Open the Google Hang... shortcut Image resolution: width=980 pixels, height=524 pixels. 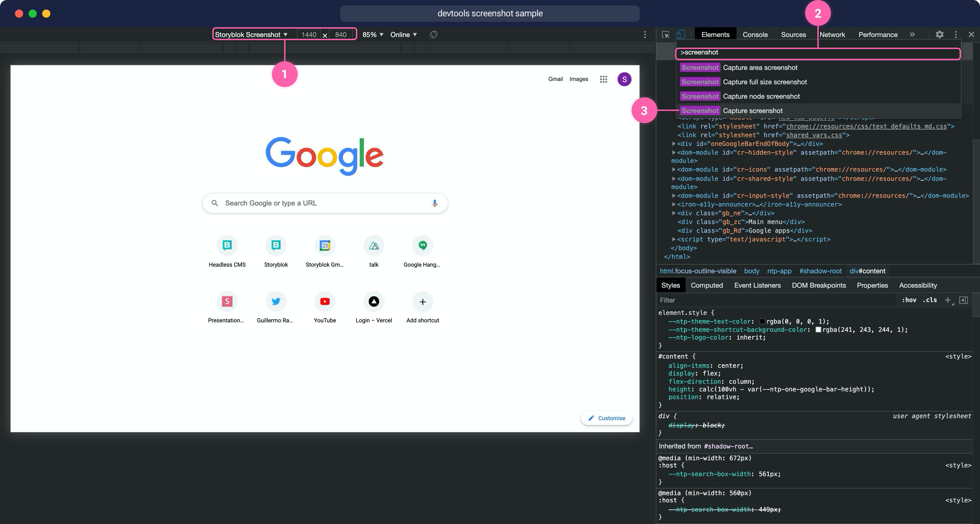(422, 251)
